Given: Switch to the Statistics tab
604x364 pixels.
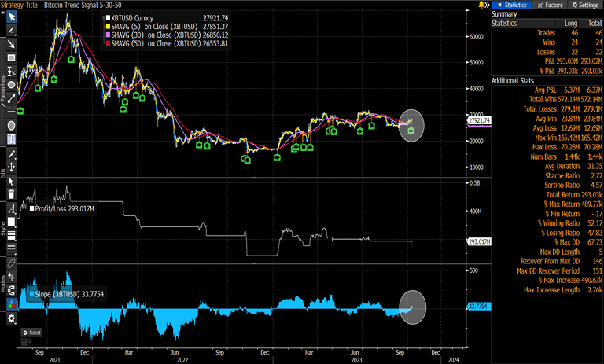Looking at the screenshot, I should (x=512, y=5).
